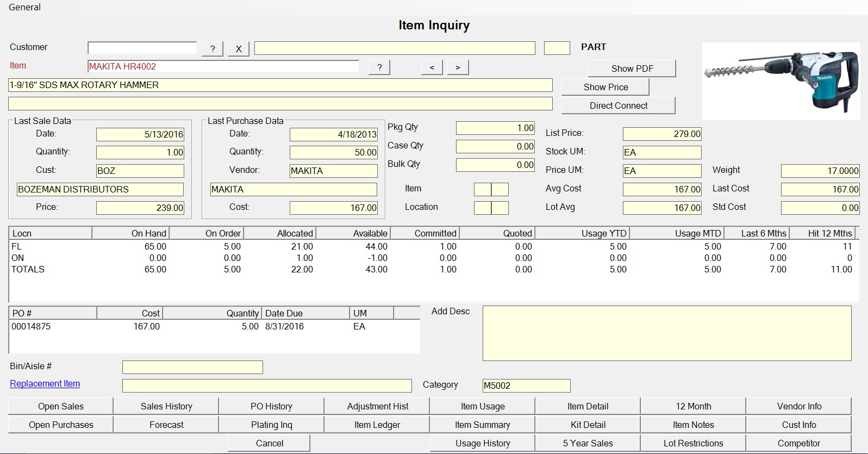Open Item Detail
Image resolution: width=868 pixels, height=454 pixels.
click(588, 406)
